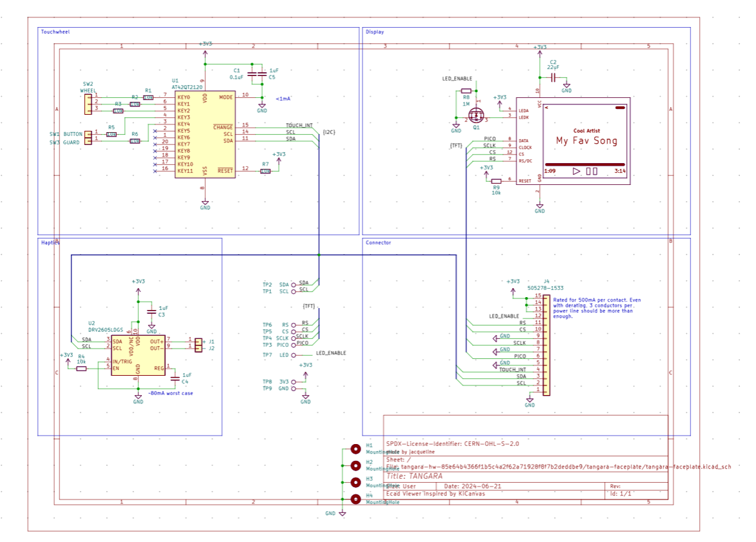Click the R8 1M resistor symbol
The image size is (756, 542).
click(x=466, y=91)
